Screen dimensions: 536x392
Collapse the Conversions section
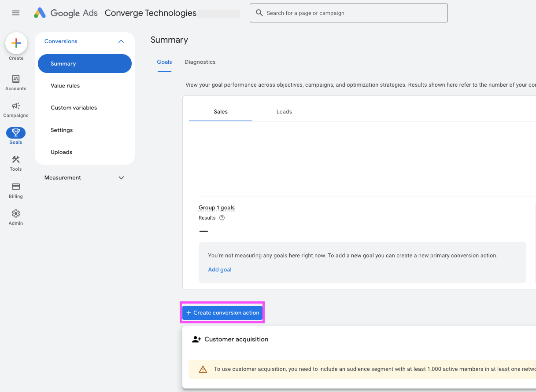click(x=121, y=41)
